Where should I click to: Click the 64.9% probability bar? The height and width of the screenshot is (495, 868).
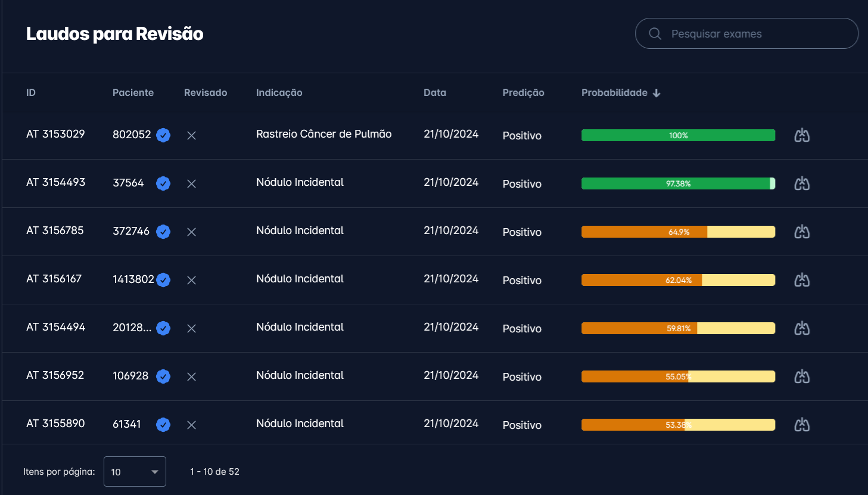coord(678,232)
